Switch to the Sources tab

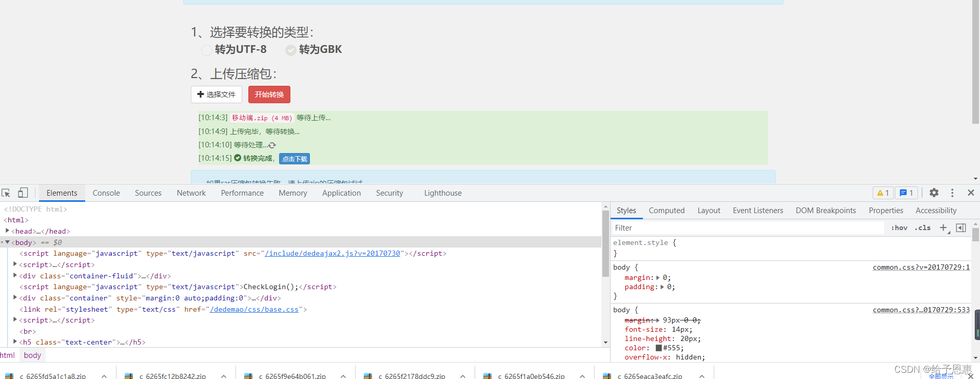148,193
